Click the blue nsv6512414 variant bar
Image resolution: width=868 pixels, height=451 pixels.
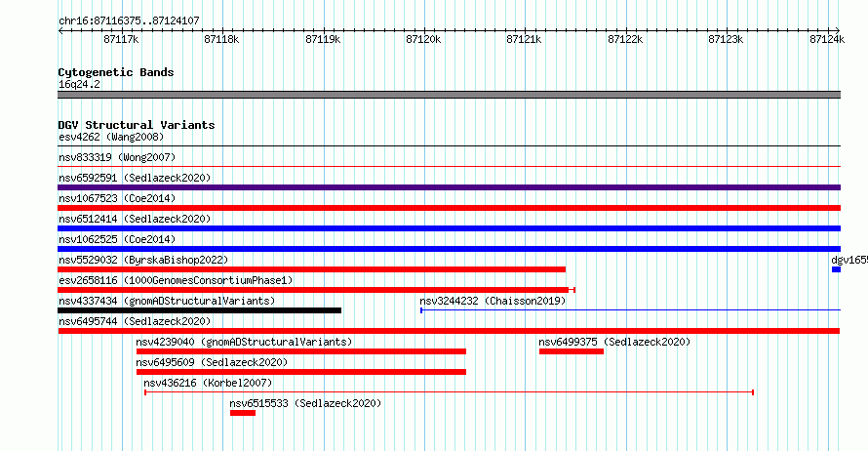449,228
